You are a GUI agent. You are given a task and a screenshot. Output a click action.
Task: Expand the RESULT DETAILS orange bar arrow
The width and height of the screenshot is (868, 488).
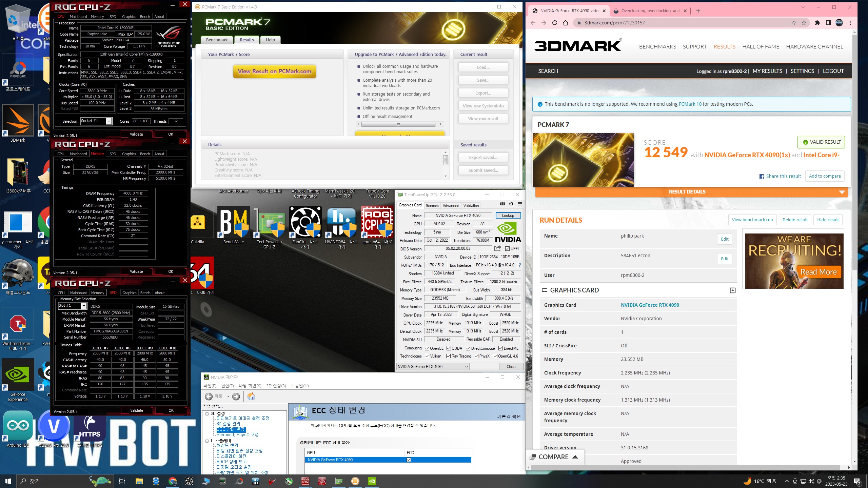click(x=842, y=192)
